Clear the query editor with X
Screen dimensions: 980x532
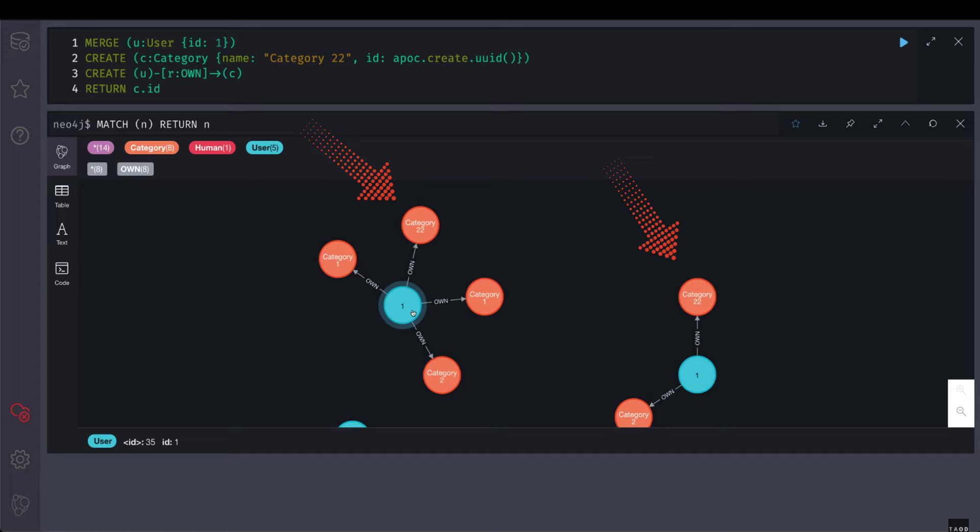[959, 42]
